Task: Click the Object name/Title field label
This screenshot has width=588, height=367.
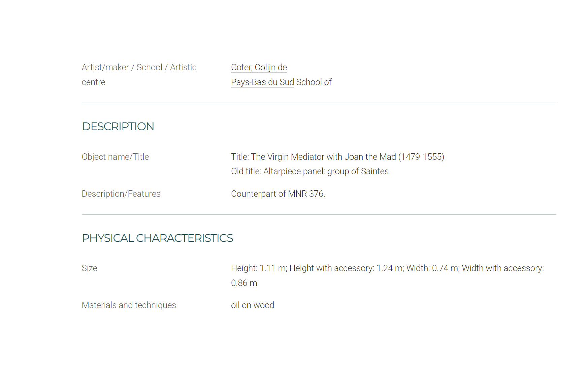Action: tap(115, 157)
